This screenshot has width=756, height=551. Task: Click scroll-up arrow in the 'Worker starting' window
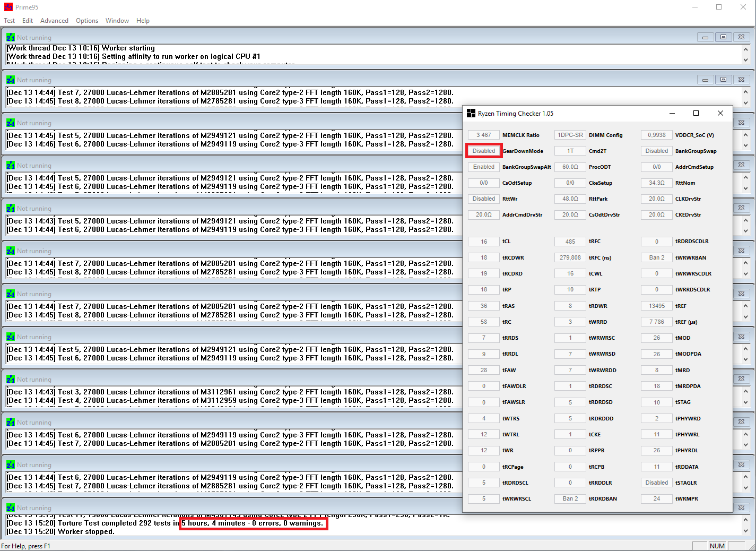pos(745,49)
